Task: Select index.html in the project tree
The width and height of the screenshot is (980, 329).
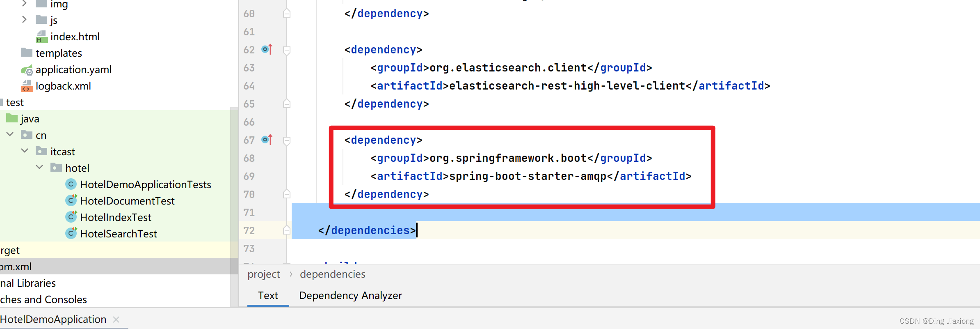Action: tap(75, 37)
